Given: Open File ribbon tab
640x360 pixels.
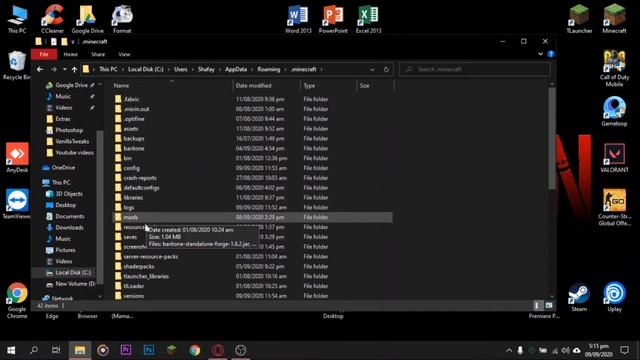Looking at the screenshot, I should click(44, 54).
